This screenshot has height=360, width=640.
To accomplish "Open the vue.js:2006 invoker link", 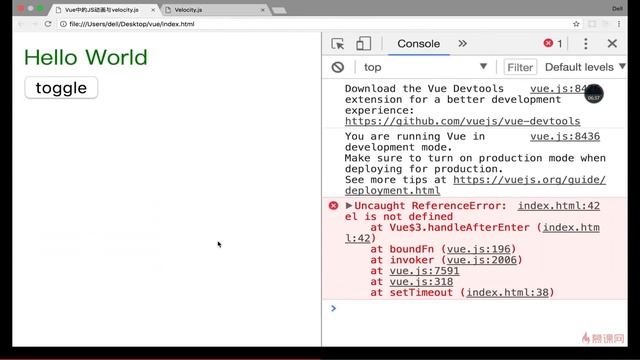I will click(482, 260).
